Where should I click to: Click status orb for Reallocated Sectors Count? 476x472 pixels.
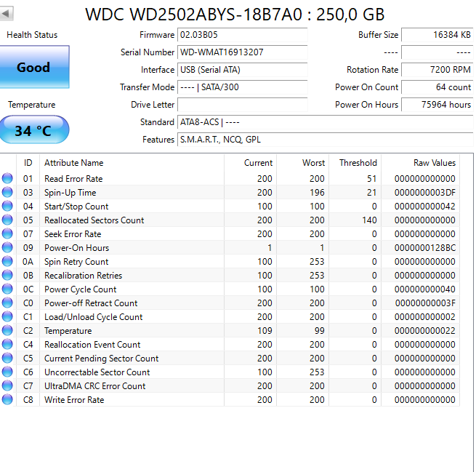(7, 220)
